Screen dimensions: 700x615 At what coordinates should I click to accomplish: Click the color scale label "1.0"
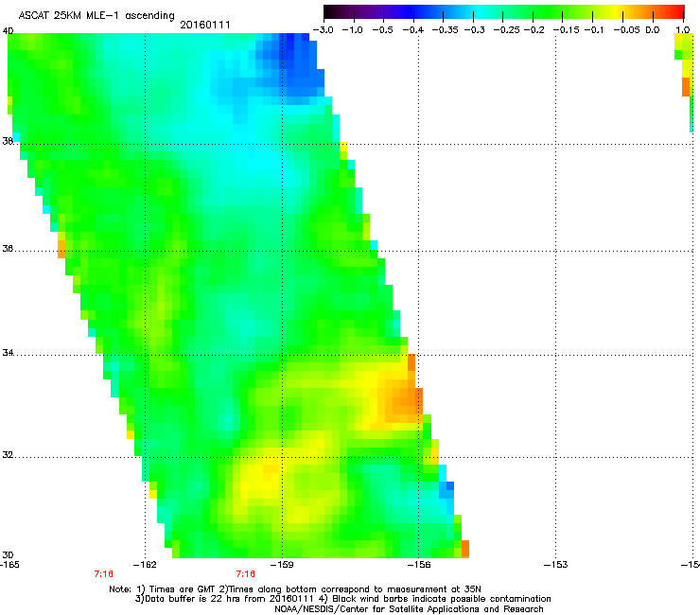tap(683, 30)
